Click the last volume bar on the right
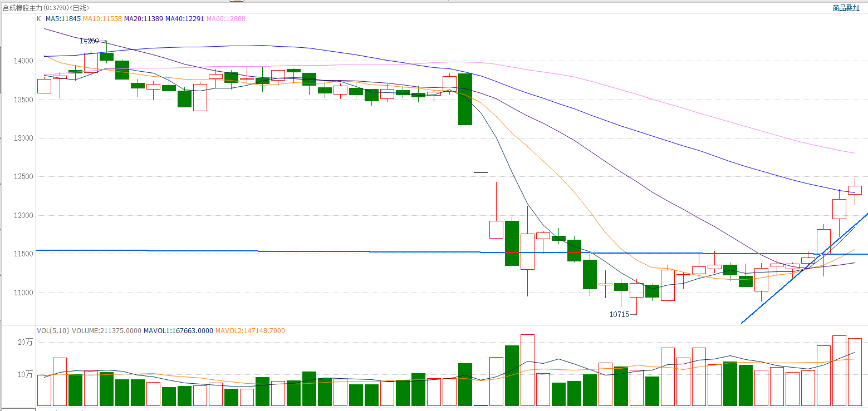The height and width of the screenshot is (411, 868). click(855, 372)
